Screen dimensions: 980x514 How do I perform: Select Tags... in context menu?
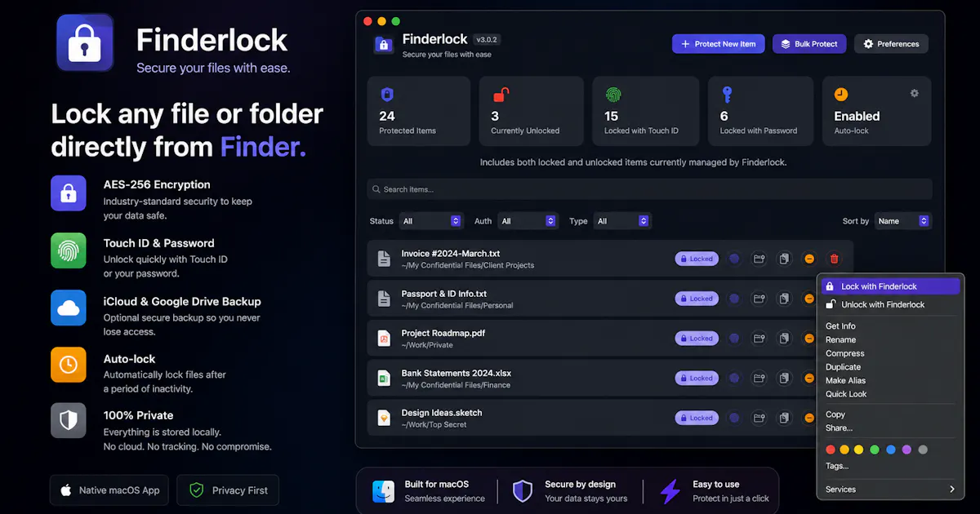pos(837,466)
